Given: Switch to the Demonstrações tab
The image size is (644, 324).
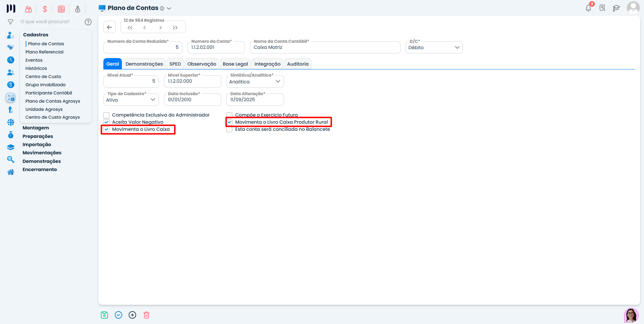Looking at the screenshot, I should pyautogui.click(x=144, y=64).
